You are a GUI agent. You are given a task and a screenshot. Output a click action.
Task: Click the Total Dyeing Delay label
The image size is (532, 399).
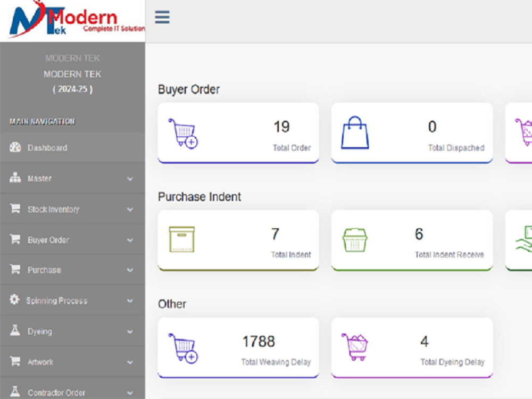coord(452,362)
